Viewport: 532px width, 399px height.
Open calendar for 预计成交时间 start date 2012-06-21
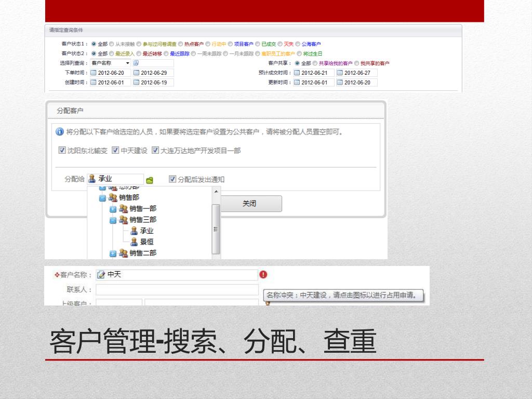297,73
